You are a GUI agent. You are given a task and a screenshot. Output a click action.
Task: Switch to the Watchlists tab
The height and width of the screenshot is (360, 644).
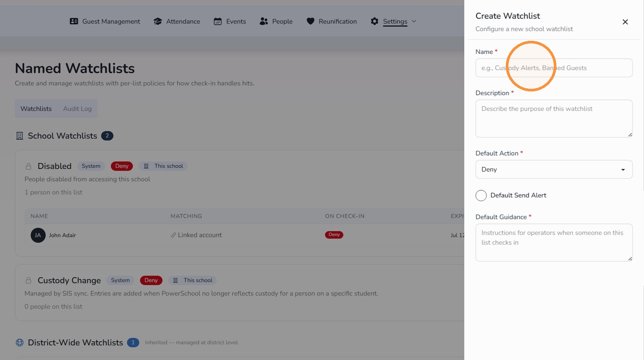click(x=36, y=109)
